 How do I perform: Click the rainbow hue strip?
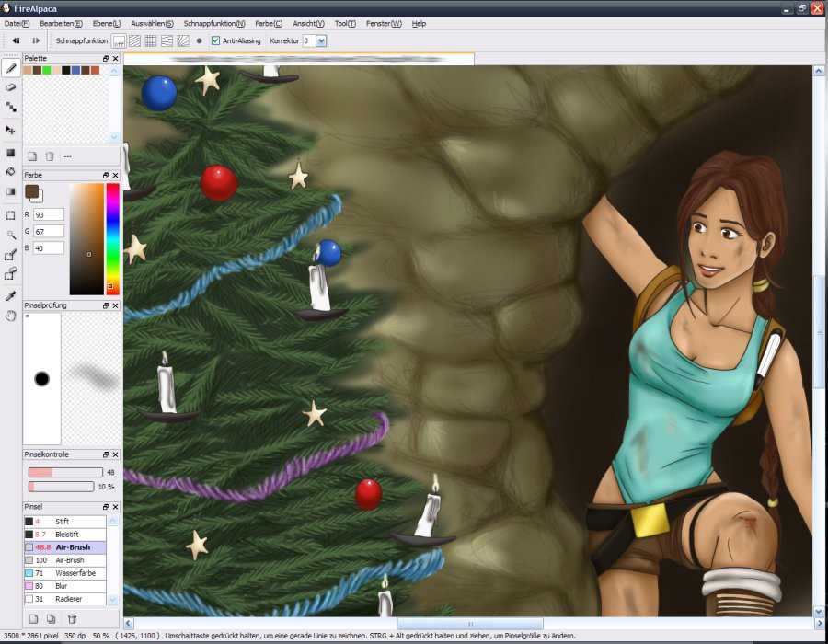112,238
